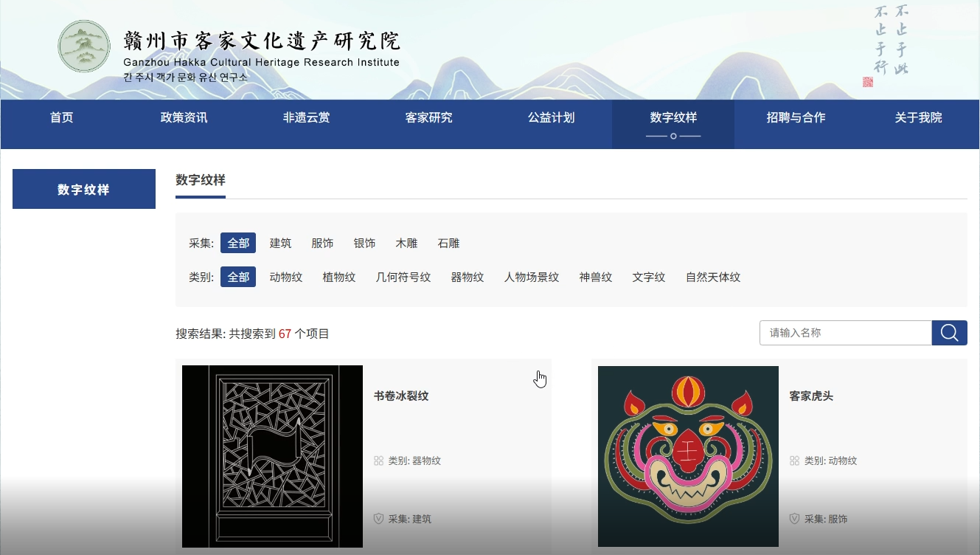Viewport: 980px width, 555px height.
Task: Click the institute mountain logo
Action: (x=84, y=46)
